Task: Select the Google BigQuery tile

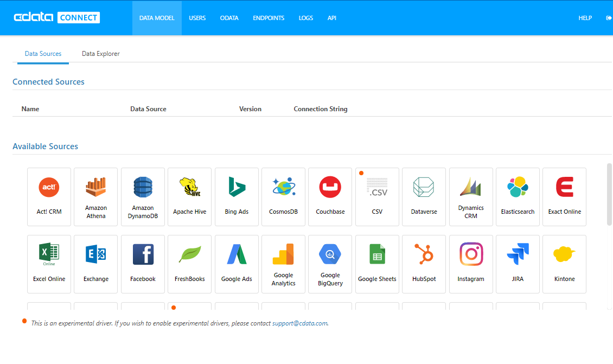Action: coord(330,264)
